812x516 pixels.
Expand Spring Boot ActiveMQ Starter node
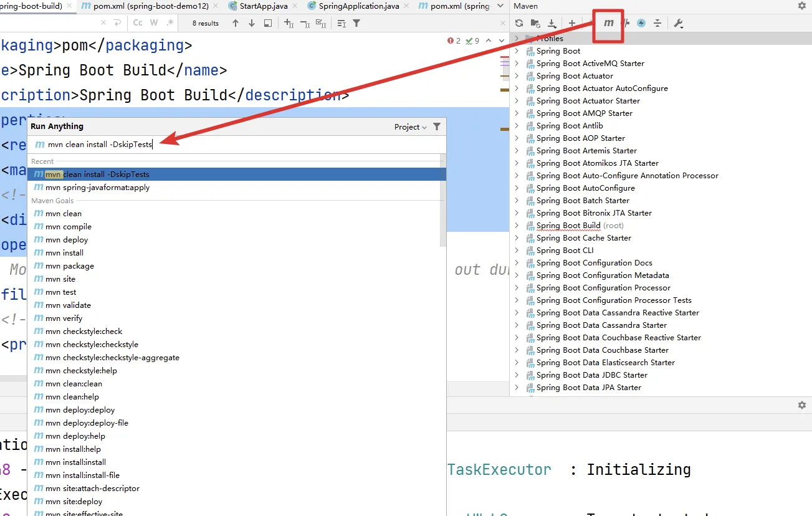(517, 64)
